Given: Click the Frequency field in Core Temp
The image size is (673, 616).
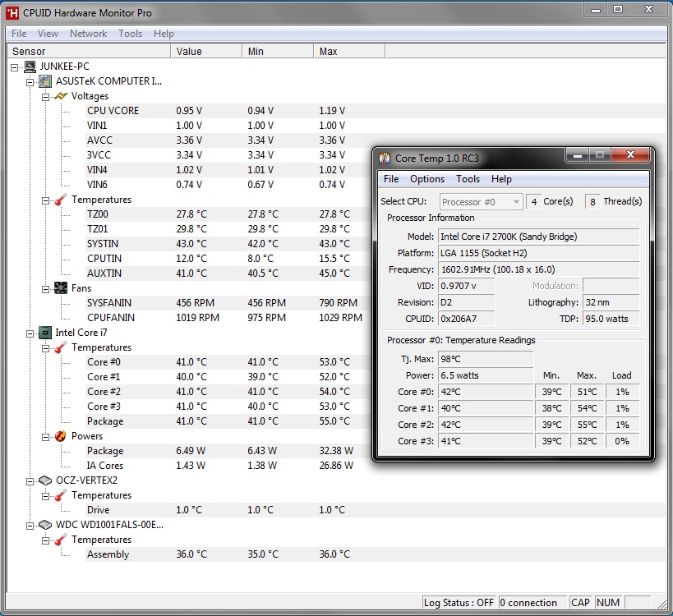Looking at the screenshot, I should point(539,269).
